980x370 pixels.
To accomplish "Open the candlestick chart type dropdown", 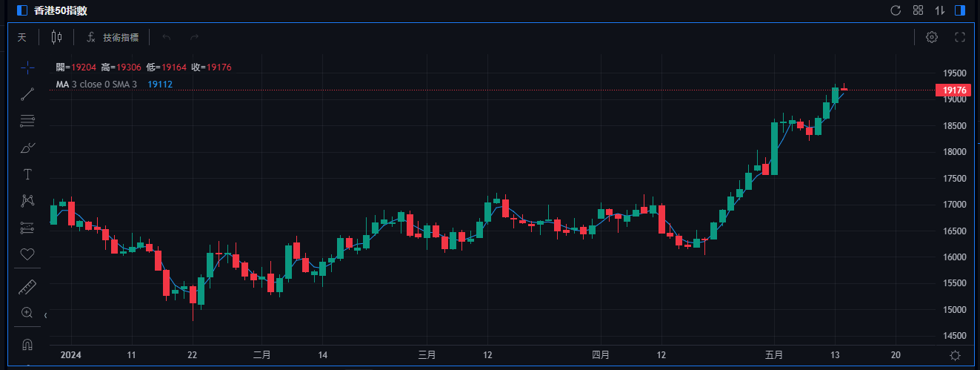I will tap(57, 37).
